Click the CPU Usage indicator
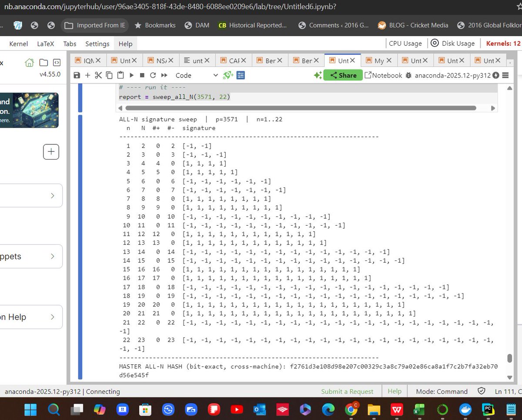Viewport: 522px width, 420px height. coord(405,43)
